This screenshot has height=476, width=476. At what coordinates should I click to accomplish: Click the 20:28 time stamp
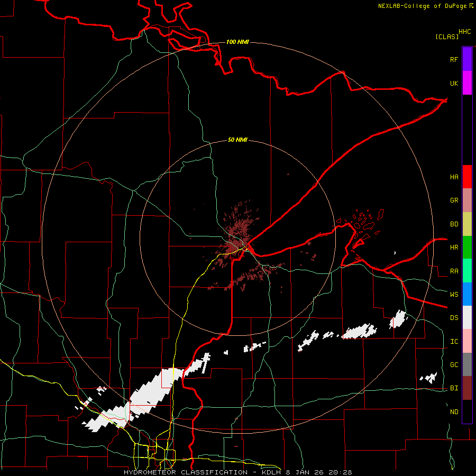tap(340, 472)
